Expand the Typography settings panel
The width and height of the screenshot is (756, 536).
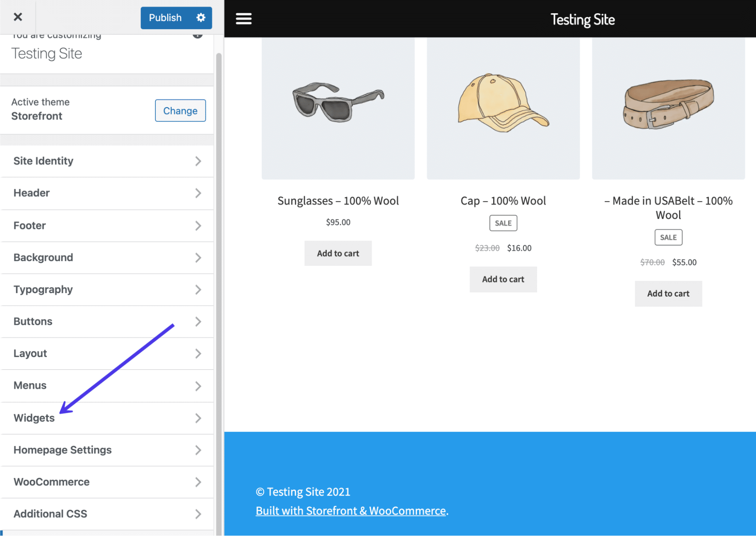107,289
